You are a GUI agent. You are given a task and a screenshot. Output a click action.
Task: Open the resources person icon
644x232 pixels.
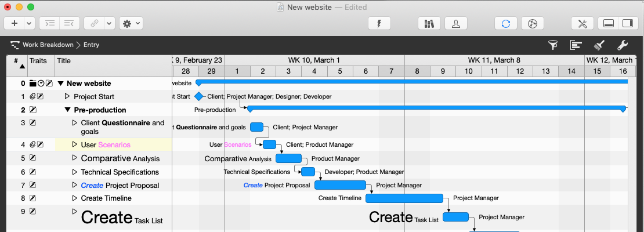[x=456, y=23]
